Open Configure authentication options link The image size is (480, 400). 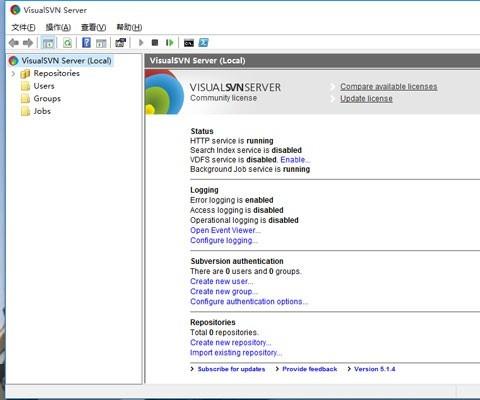tap(249, 301)
